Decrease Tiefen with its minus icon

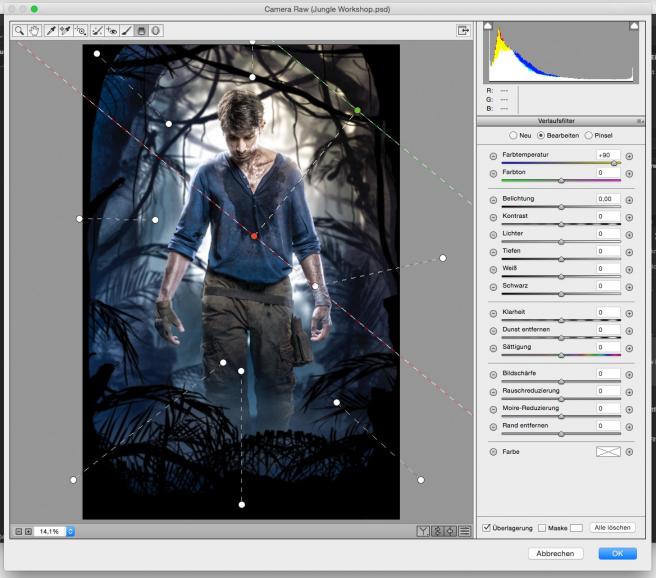coord(493,252)
